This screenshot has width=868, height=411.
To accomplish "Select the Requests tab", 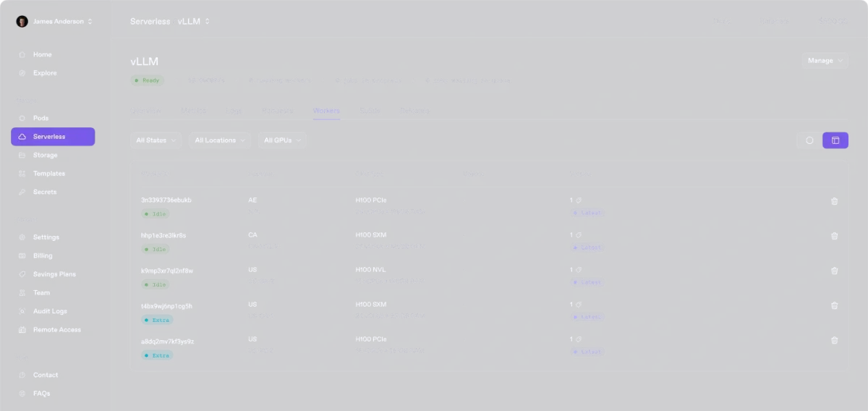I will 278,111.
